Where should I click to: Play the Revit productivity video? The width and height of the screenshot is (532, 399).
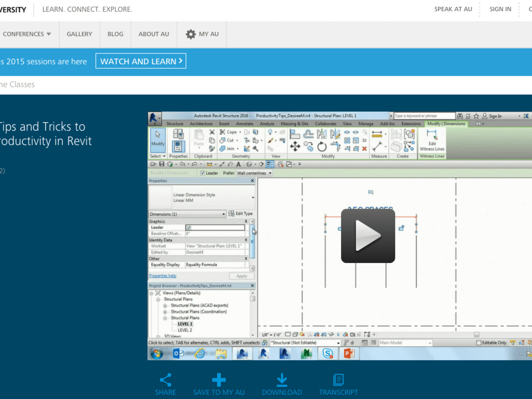pyautogui.click(x=368, y=235)
